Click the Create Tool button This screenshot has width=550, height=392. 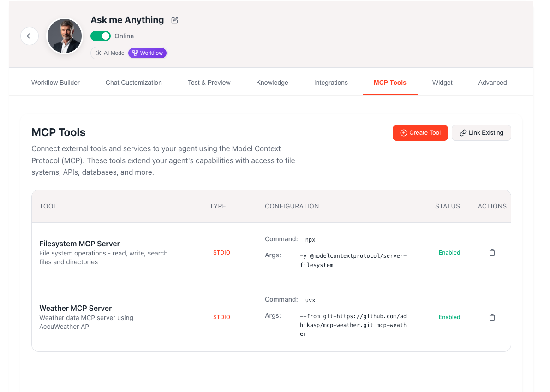tap(420, 132)
